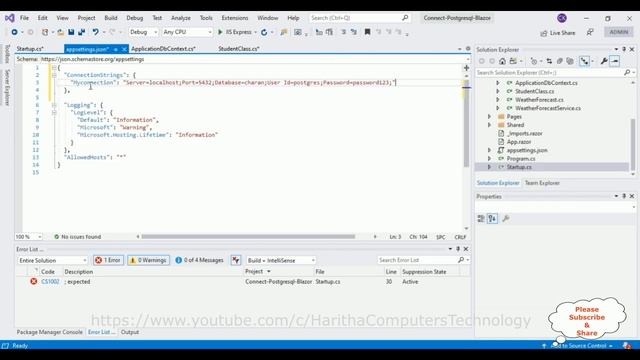The image size is (640, 360).
Task: Click the Error List build filter icon
Action: (236, 260)
